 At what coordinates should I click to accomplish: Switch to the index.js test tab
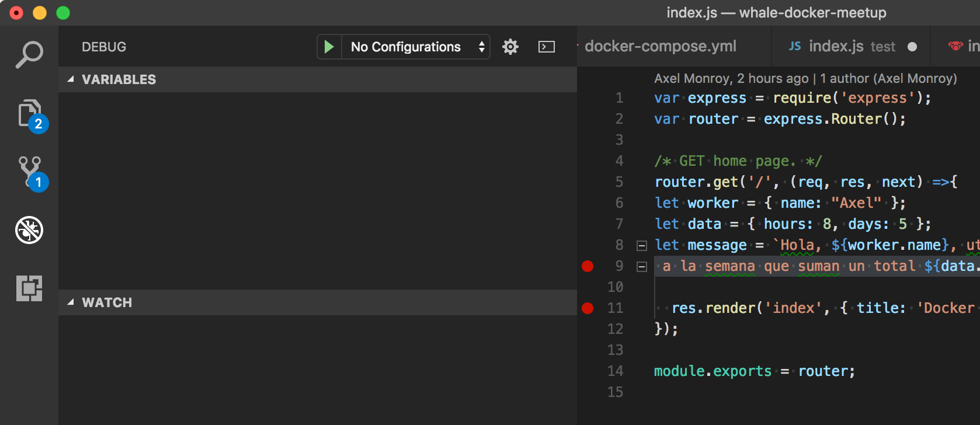click(852, 46)
